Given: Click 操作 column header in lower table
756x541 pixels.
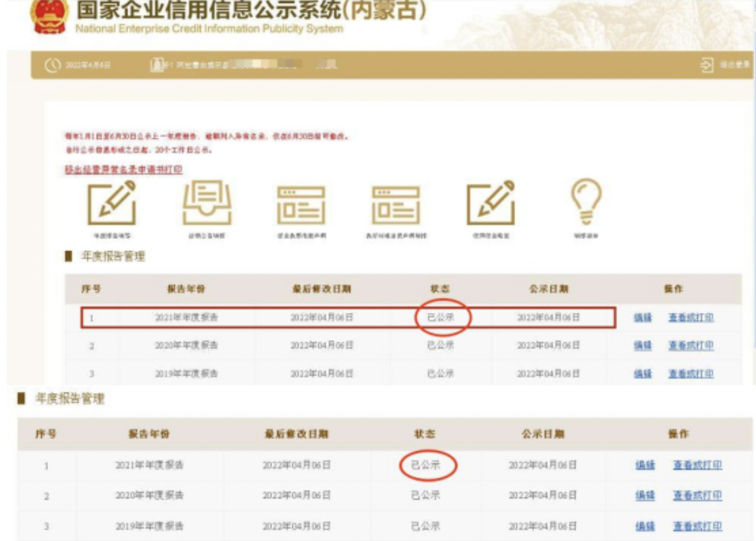Looking at the screenshot, I should [x=678, y=434].
